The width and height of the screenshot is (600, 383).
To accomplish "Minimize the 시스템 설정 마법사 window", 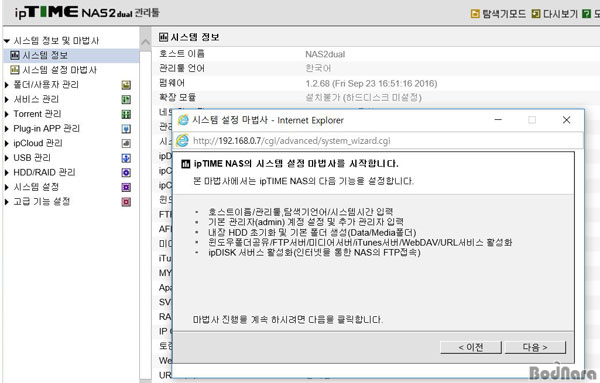I will (498, 120).
